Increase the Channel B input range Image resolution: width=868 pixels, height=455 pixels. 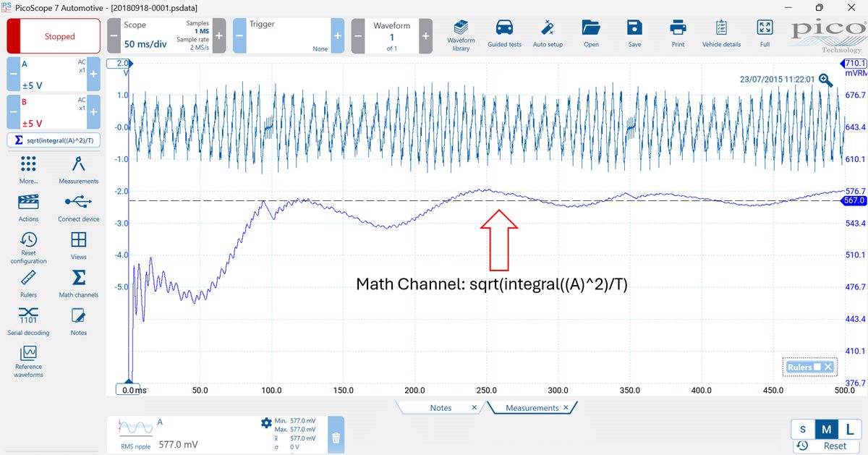pos(93,112)
